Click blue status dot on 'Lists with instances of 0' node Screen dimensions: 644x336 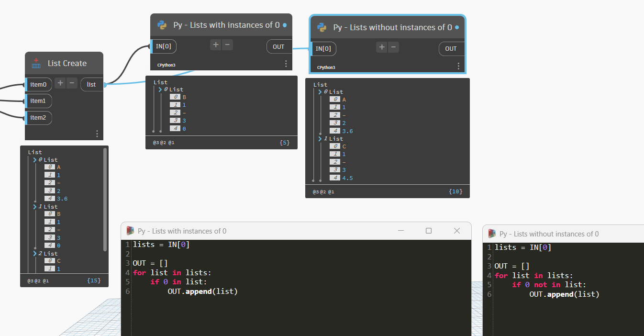point(285,25)
